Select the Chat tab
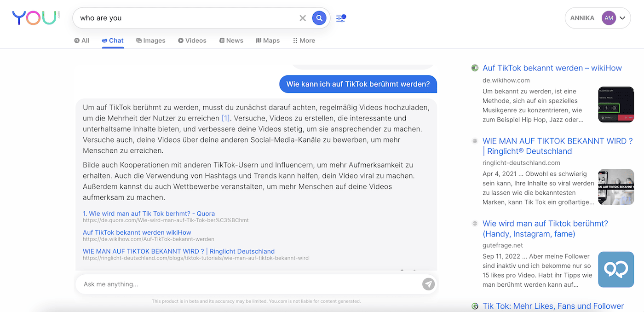This screenshot has height=312, width=644. [x=113, y=40]
